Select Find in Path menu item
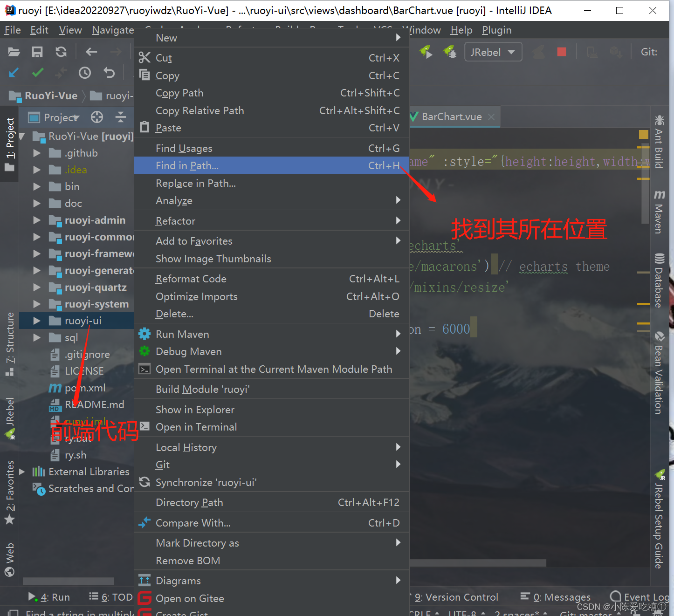 coord(272,165)
